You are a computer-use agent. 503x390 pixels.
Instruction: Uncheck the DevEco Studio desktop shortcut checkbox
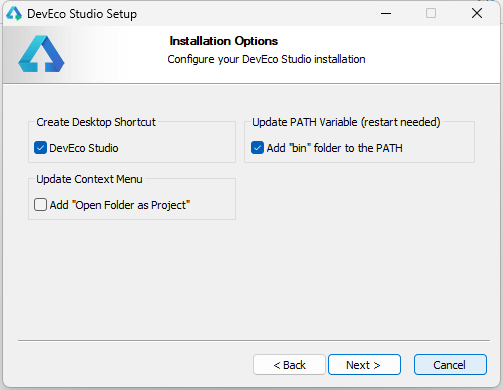point(40,148)
